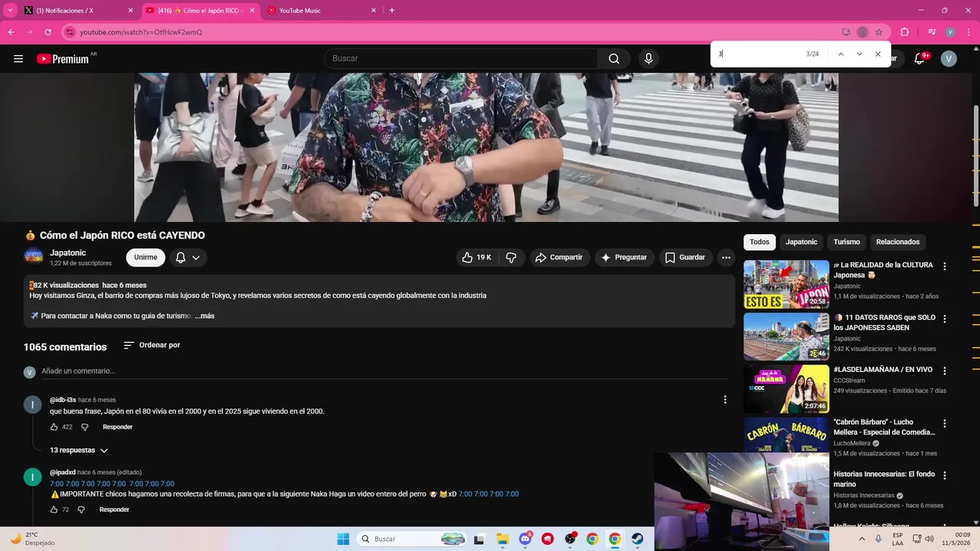Dislike the comment by @ipadxd
The height and width of the screenshot is (551, 980).
[x=81, y=510]
